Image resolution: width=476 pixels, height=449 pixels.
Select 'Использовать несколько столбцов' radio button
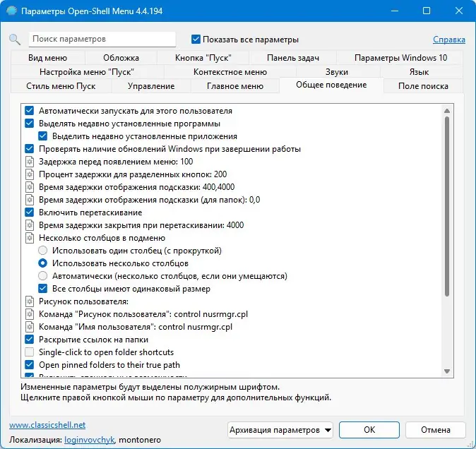(43, 263)
